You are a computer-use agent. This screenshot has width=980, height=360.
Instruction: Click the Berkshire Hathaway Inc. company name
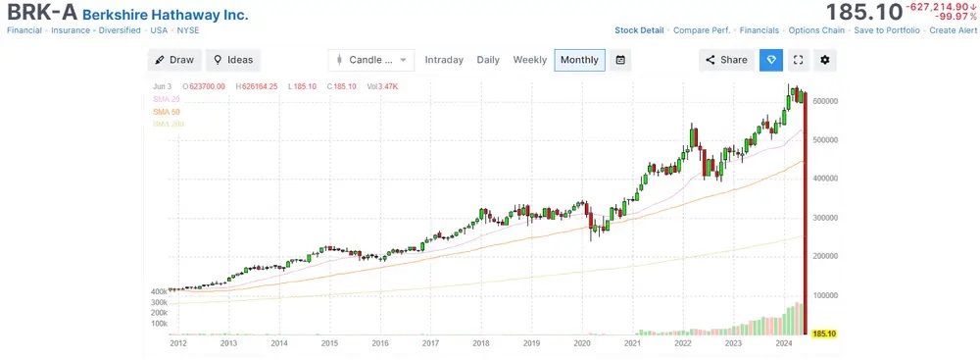pos(166,15)
